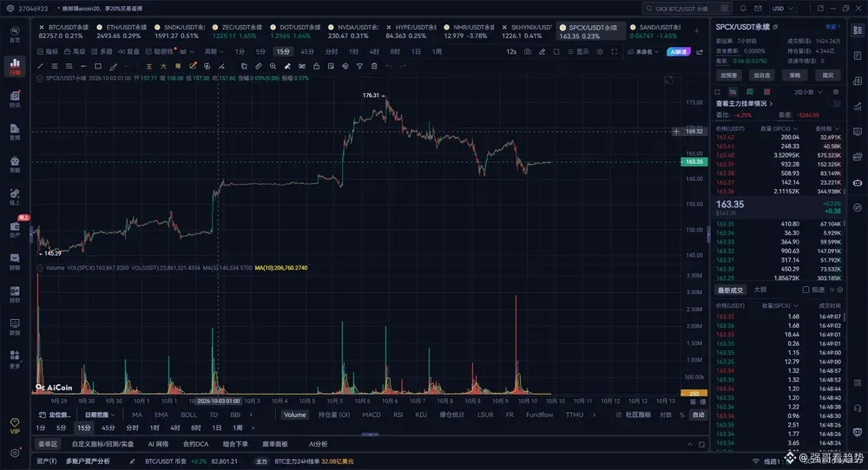Select the brush drawing tool
Image resolution: width=868 pixels, height=470 pixels.
point(113,67)
